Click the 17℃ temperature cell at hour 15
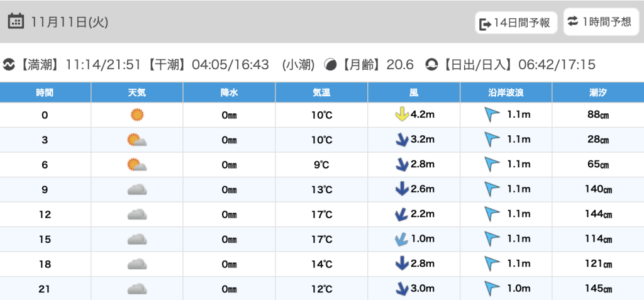The width and height of the screenshot is (644, 300). 321,240
